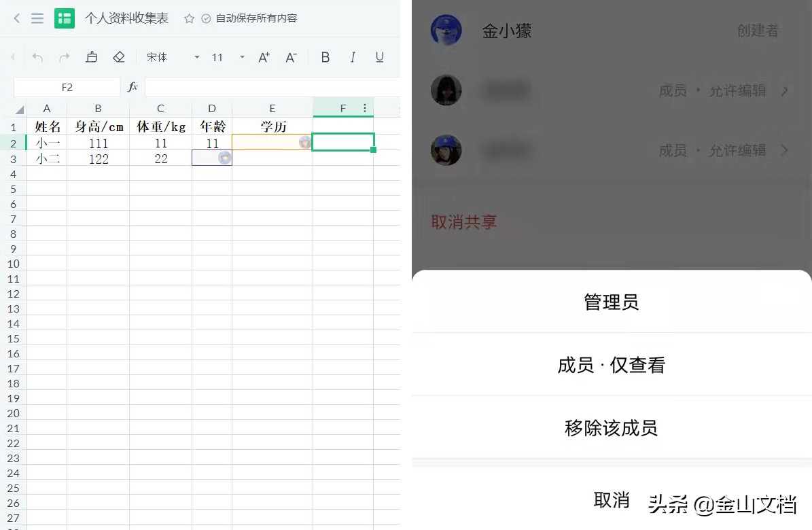Click the 取消共享 link
This screenshot has height=530, width=812.
(464, 222)
